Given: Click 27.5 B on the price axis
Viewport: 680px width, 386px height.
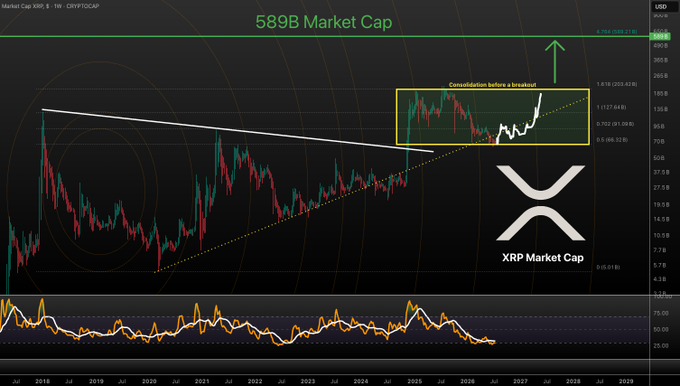Looking at the screenshot, I should pyautogui.click(x=661, y=188).
